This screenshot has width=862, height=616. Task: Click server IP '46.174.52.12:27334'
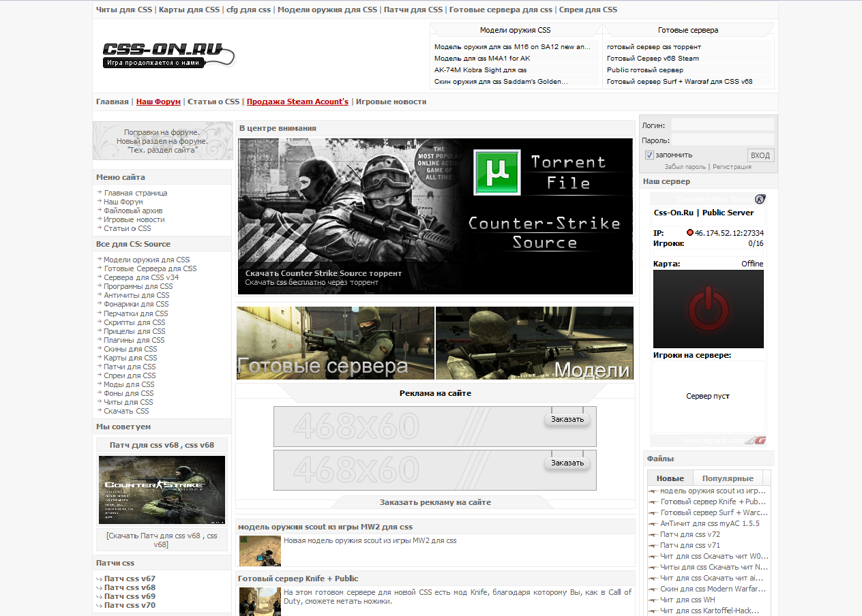[x=729, y=233]
